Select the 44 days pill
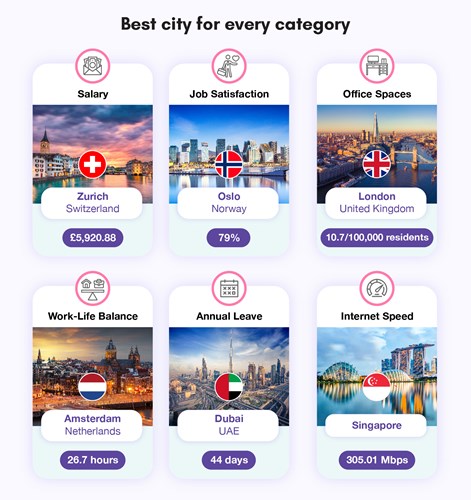 click(229, 460)
